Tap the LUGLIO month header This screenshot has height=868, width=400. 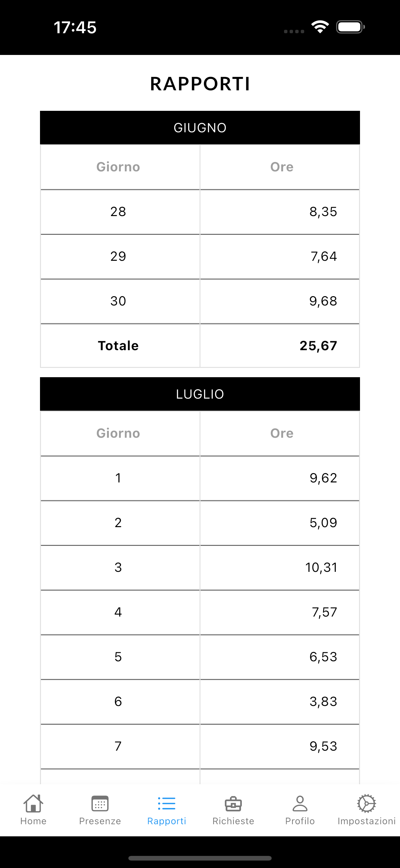[x=200, y=394]
